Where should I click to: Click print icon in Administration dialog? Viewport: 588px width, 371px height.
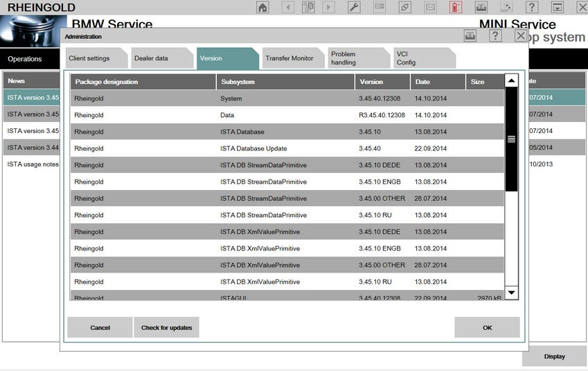470,36
